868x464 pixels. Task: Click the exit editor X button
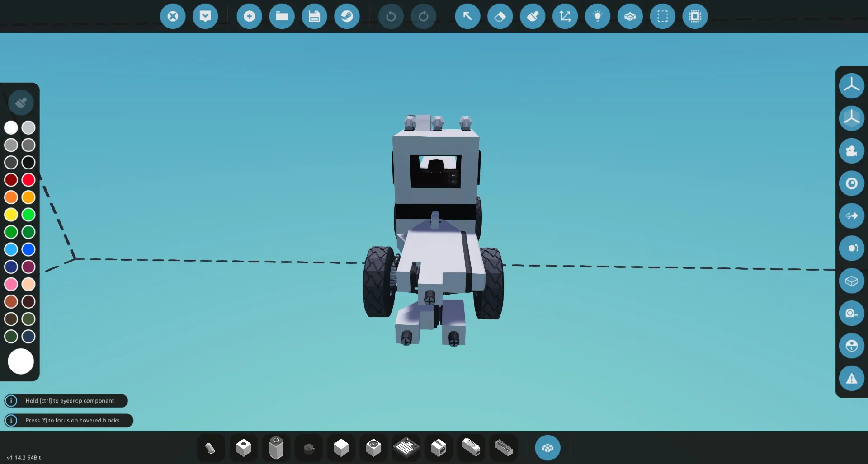(x=173, y=17)
